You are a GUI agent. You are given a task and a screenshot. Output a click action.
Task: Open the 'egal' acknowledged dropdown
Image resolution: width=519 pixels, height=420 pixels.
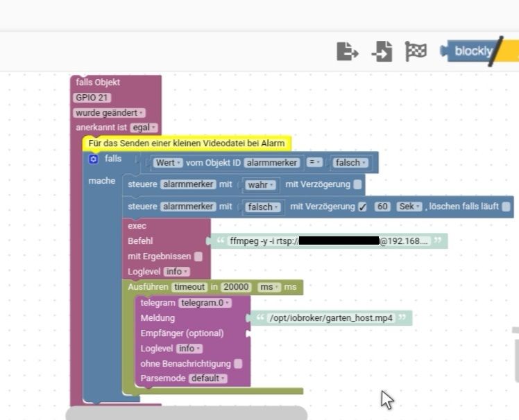[144, 128]
